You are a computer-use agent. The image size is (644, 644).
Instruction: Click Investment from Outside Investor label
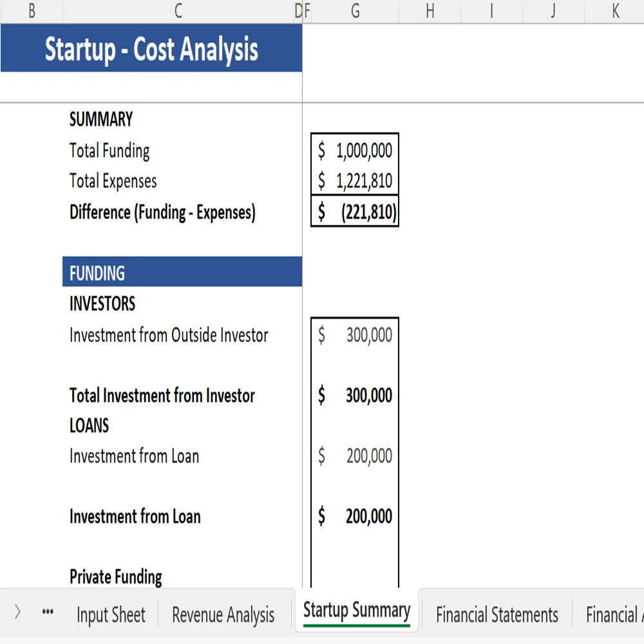168,335
